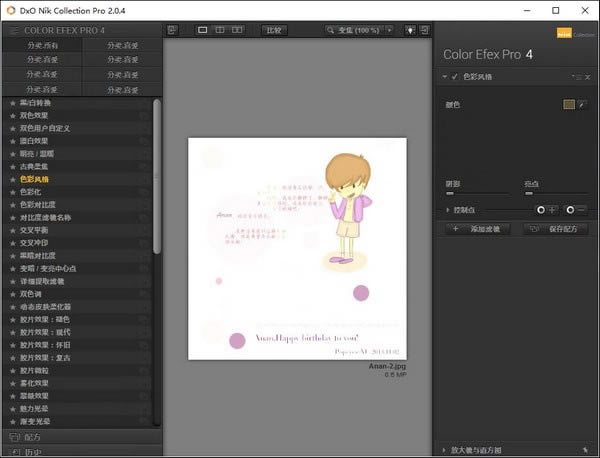This screenshot has width=600, height=458.
Task: Select the 变暗 / 变亮中心点 filter
Action: (77, 269)
